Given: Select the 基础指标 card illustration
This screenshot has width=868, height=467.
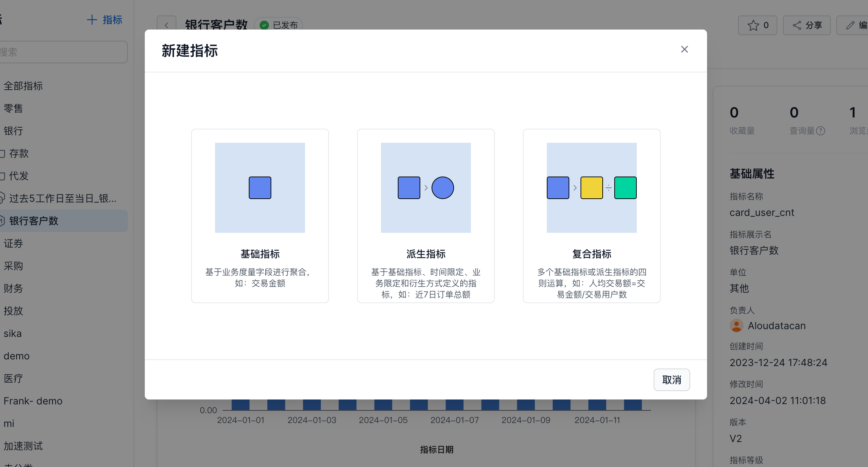Looking at the screenshot, I should (260, 187).
